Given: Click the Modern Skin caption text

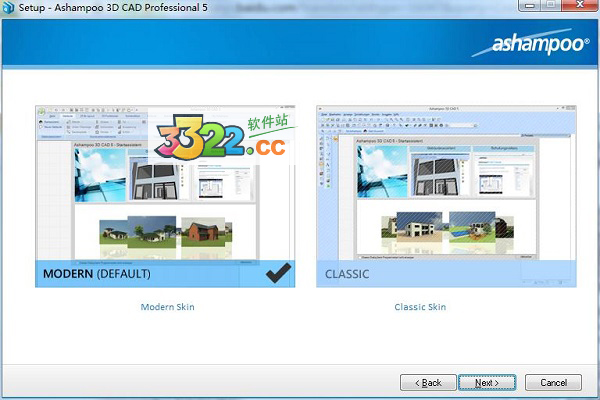Looking at the screenshot, I should coord(168,307).
